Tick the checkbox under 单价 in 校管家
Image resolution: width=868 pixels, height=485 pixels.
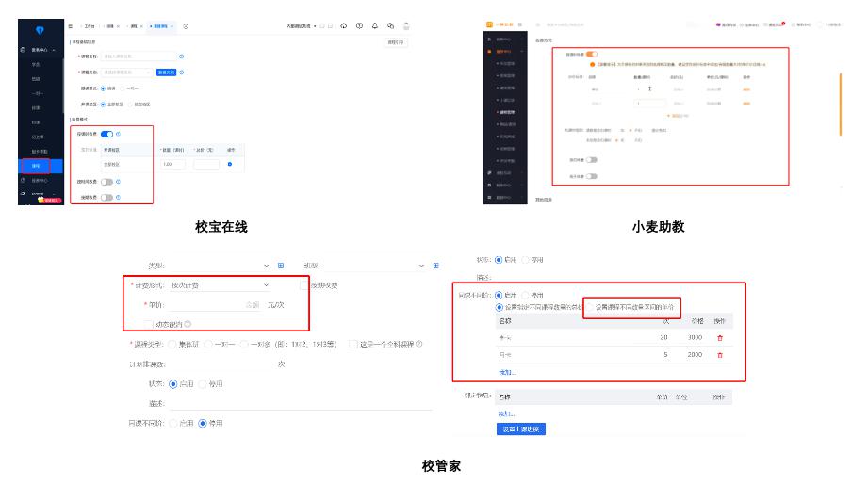(148, 324)
